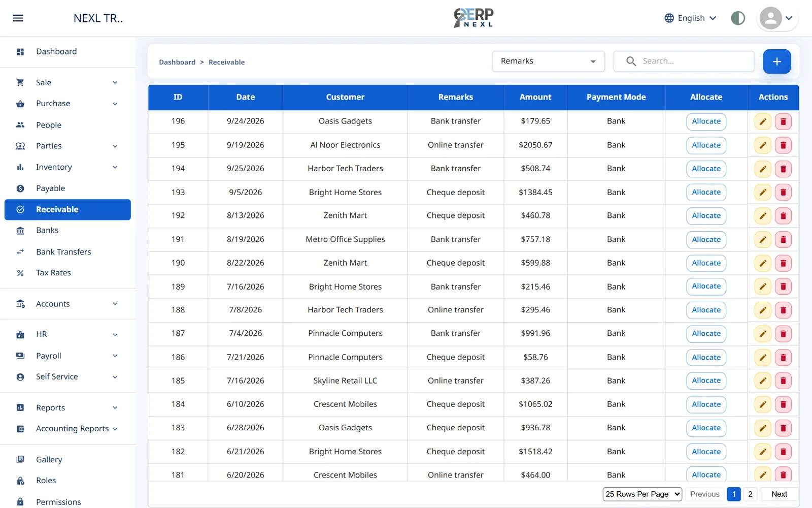Remove row 192 using the trash icon
The width and height of the screenshot is (812, 508).
(783, 216)
